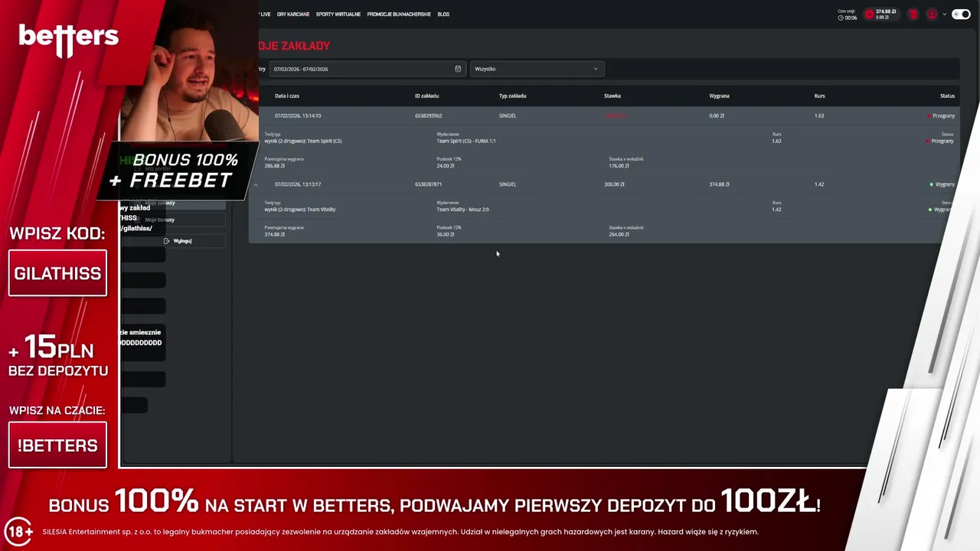Image resolution: width=980 pixels, height=551 pixels.
Task: Click event text Team Spirit (CS) - FURIA 1:1
Action: coord(466,141)
